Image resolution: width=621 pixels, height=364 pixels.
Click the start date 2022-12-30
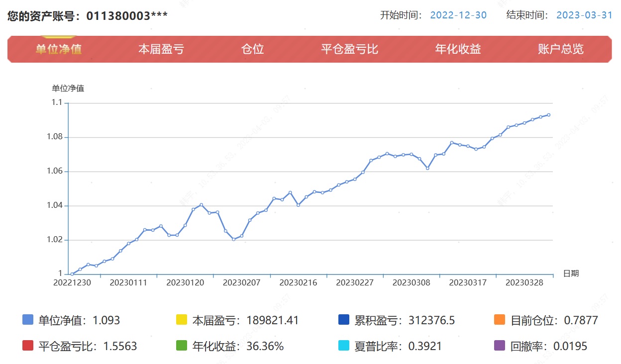pos(458,15)
